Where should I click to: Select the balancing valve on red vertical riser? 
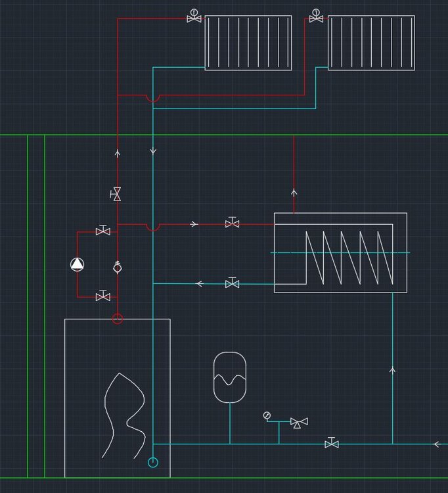point(117,194)
